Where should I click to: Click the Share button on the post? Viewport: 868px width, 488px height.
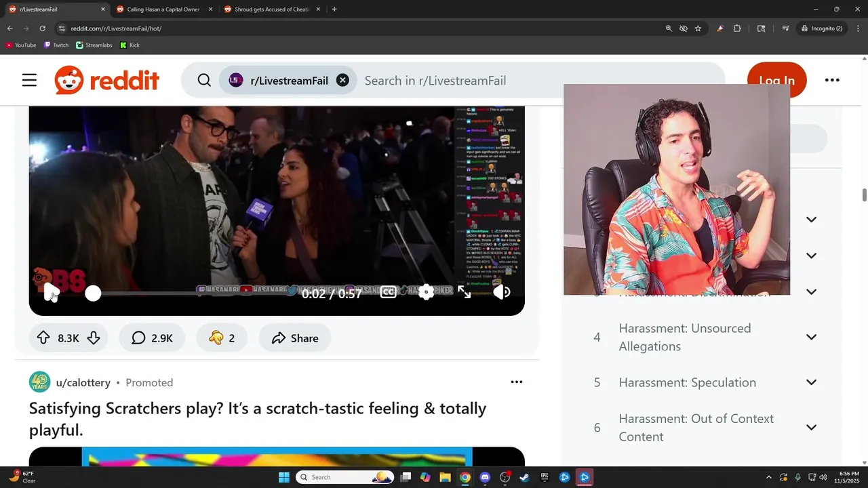point(295,338)
